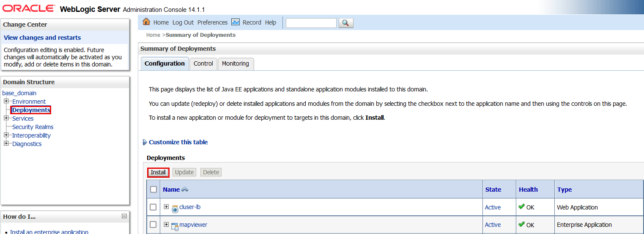The image size is (644, 234).
Task: Switch to the Monitoring tab
Action: [236, 63]
